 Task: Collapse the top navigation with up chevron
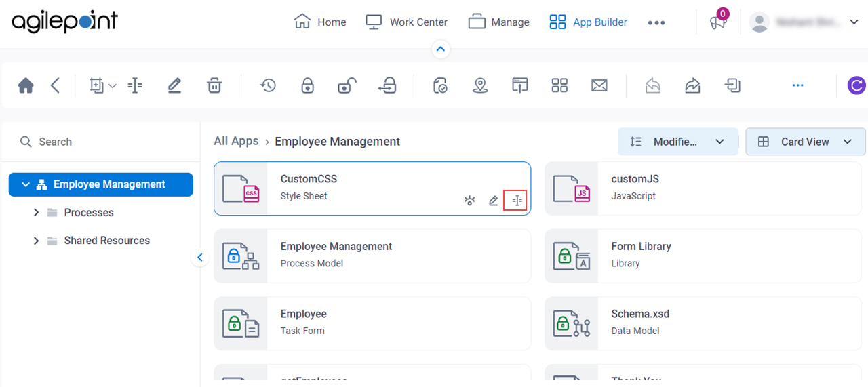click(x=441, y=49)
